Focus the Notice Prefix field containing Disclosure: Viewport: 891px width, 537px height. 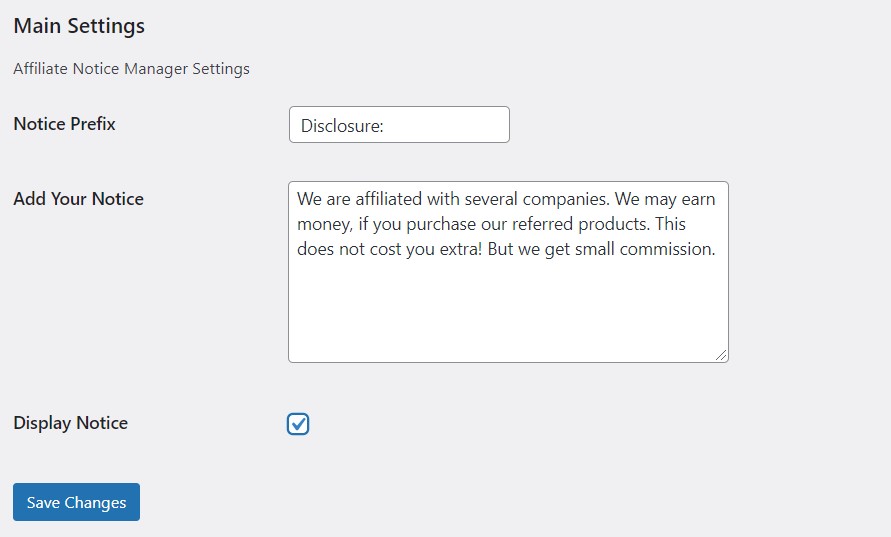pos(399,124)
